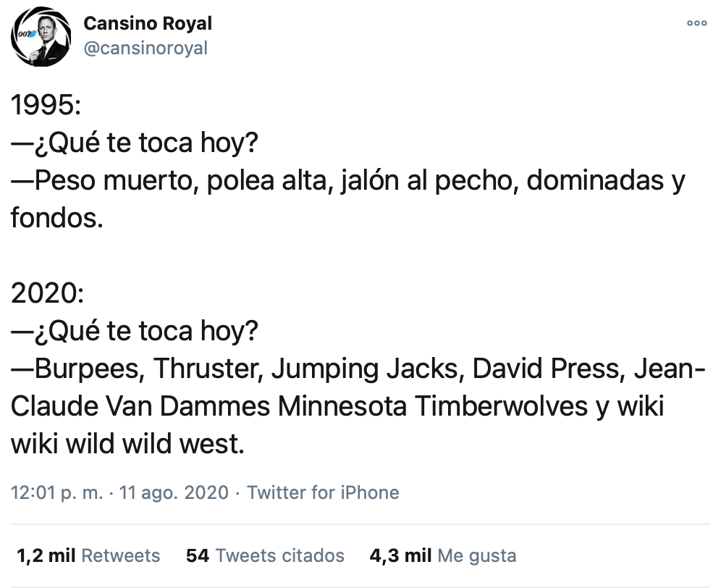Click the "1995:" line of the tweet
Viewport: 721px width, 588px height.
[x=48, y=106]
